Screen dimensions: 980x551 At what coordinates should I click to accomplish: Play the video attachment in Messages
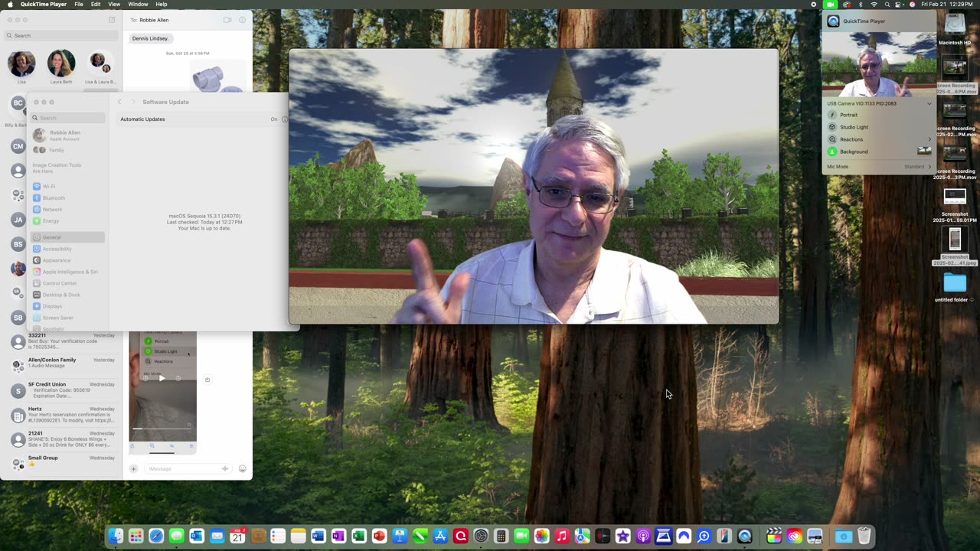(x=162, y=378)
